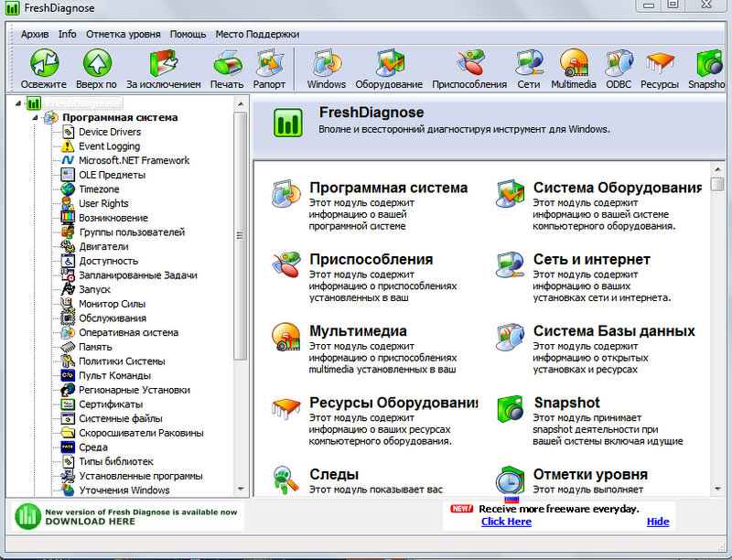
Task: Open the Ресурсы Оборудования module icon
Action: coord(285,408)
